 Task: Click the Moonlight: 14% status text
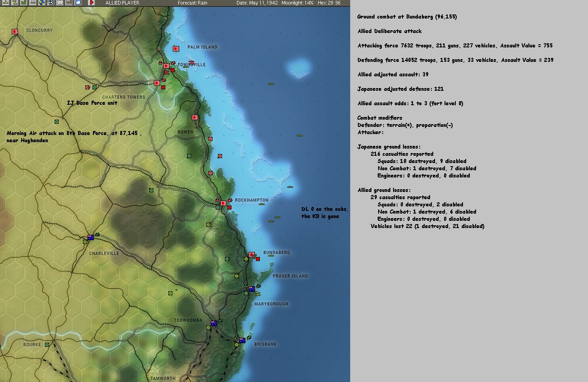coord(297,3)
